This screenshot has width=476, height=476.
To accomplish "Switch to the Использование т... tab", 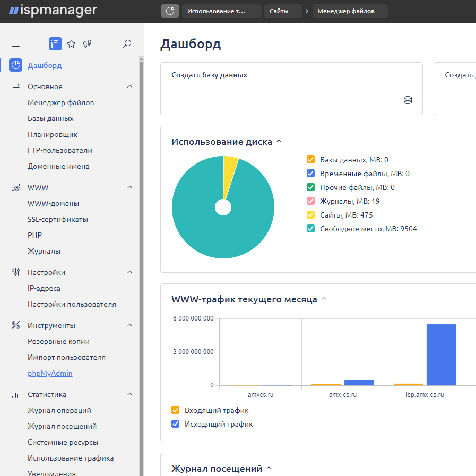I will pyautogui.click(x=222, y=11).
